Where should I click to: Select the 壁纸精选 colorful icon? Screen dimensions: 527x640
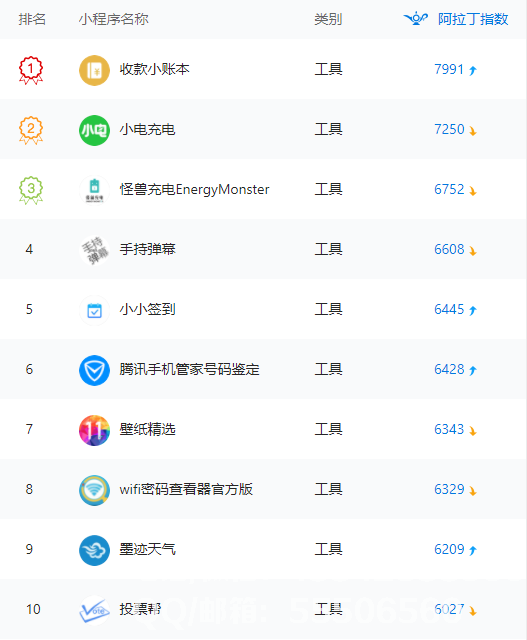coord(94,431)
